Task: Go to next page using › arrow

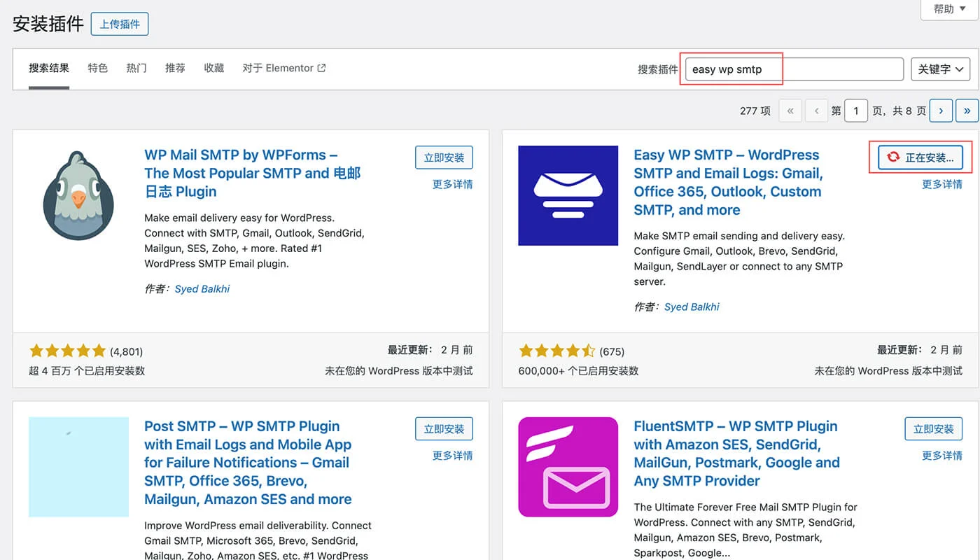Action: click(x=941, y=111)
